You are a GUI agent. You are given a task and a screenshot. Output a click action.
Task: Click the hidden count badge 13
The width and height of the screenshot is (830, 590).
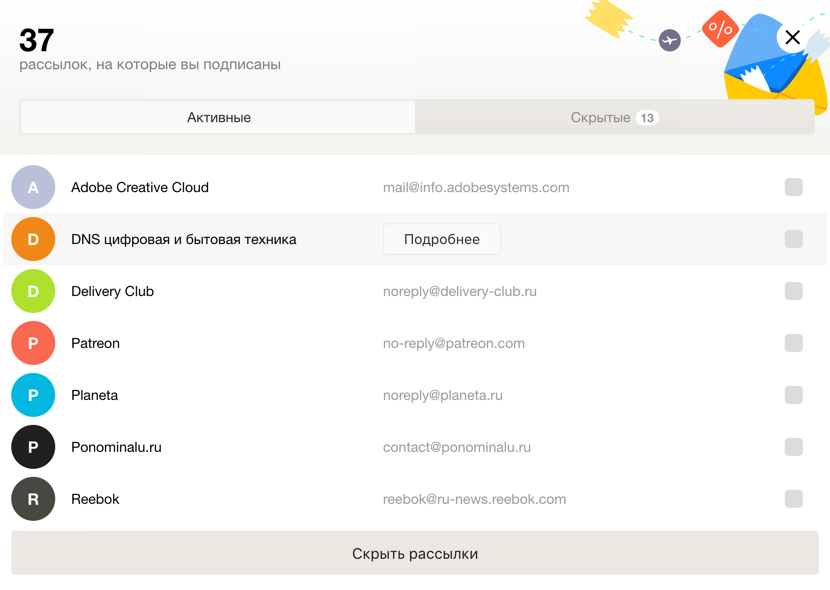(647, 117)
